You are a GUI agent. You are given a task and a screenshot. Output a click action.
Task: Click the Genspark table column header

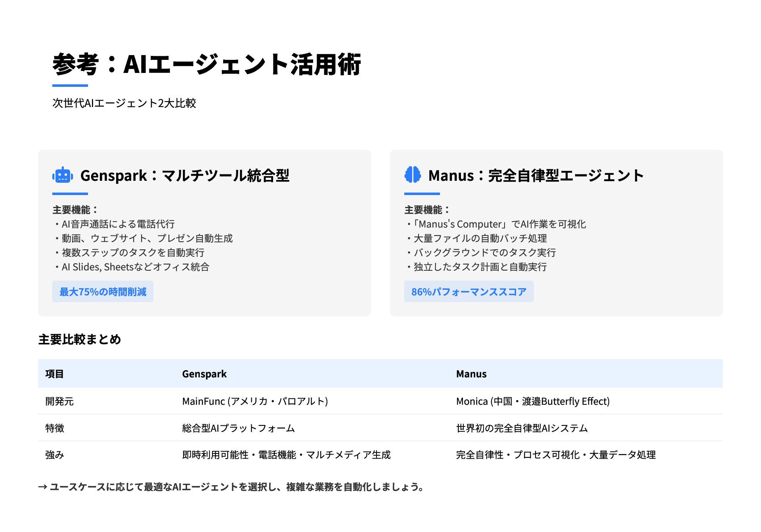205,374
